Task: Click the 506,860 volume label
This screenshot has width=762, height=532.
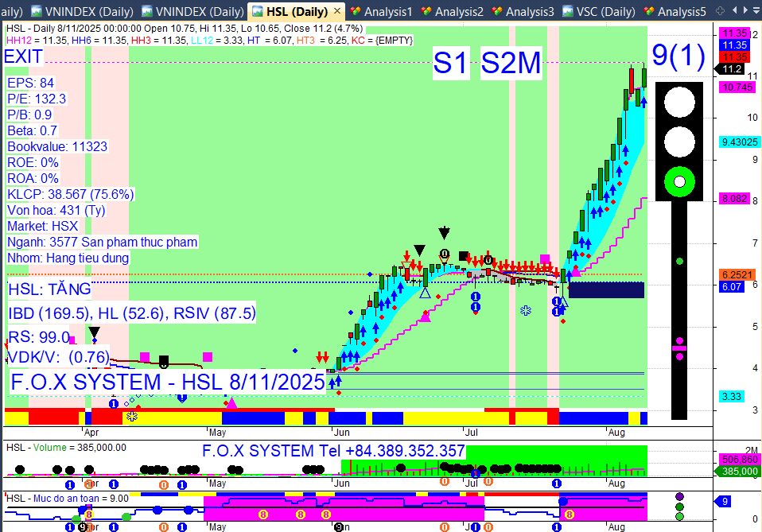Action: tap(739, 460)
